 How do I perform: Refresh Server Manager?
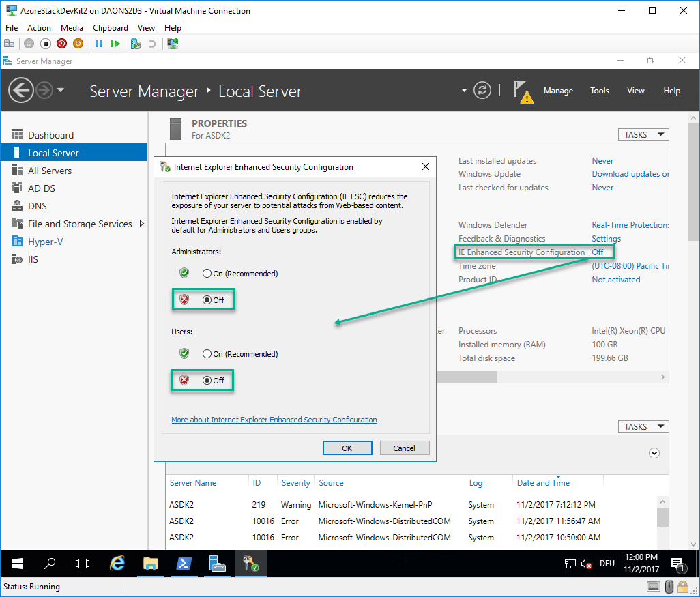tap(482, 91)
